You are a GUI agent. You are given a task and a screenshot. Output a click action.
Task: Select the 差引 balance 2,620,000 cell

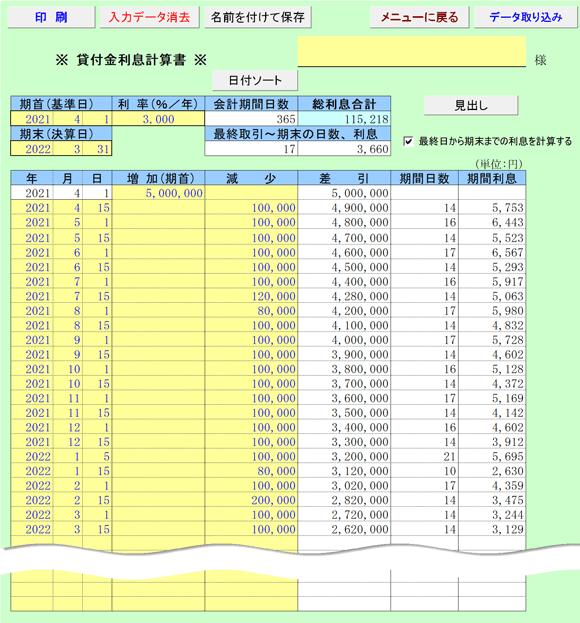point(344,529)
